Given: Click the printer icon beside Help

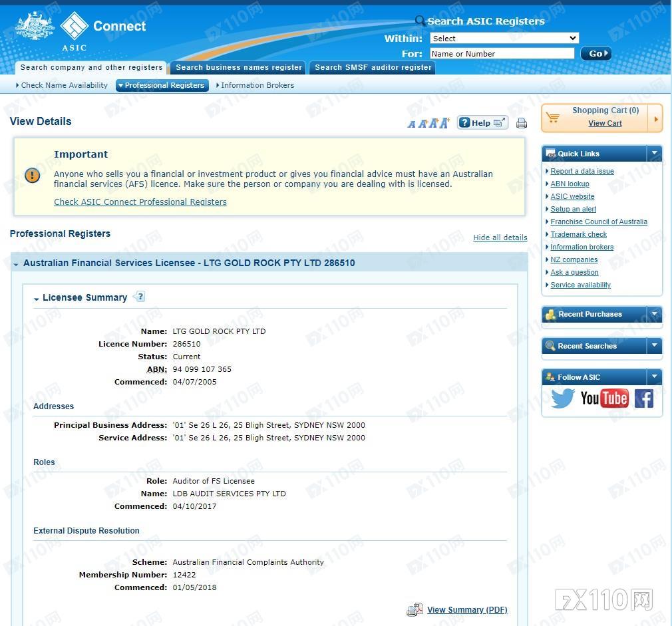Looking at the screenshot, I should pyautogui.click(x=522, y=123).
